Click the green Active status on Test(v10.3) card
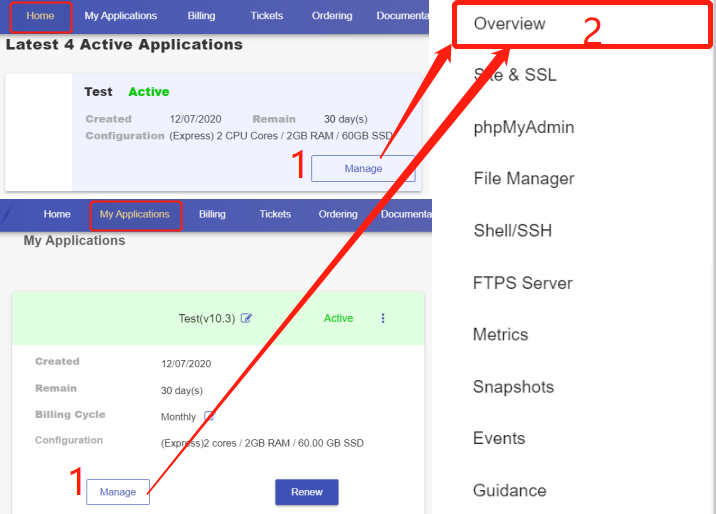This screenshot has height=514, width=716. click(338, 318)
